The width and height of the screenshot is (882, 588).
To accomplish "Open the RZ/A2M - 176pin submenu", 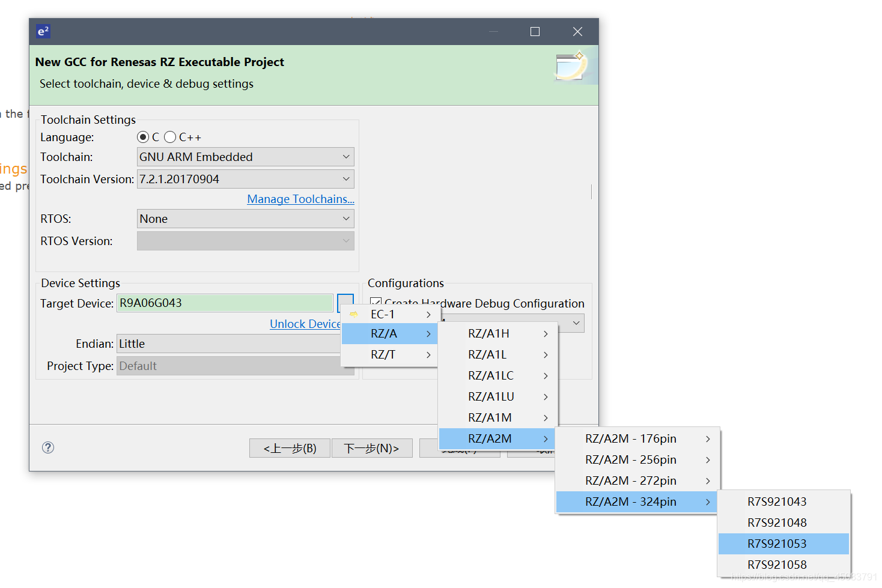I will pyautogui.click(x=637, y=438).
